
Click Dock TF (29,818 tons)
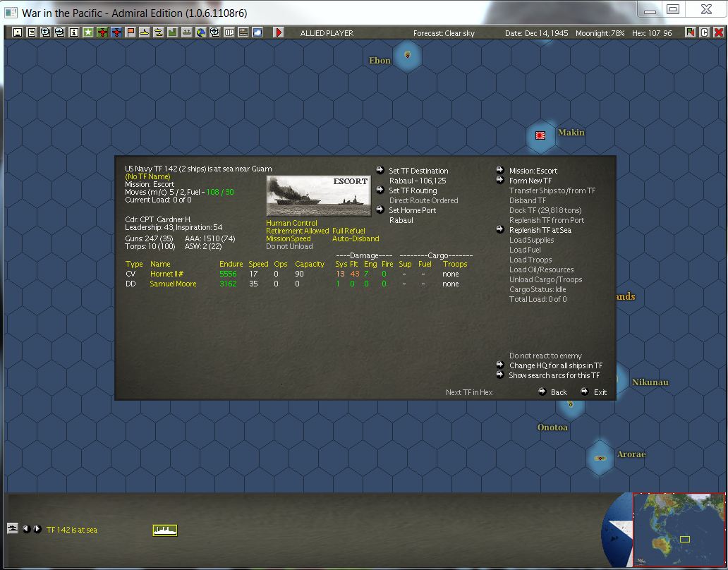click(545, 210)
